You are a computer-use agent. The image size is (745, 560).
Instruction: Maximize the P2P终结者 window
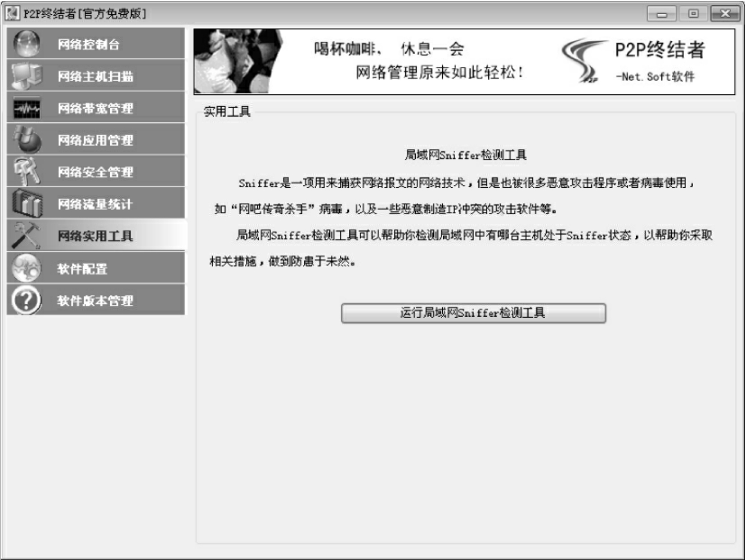[x=693, y=14]
